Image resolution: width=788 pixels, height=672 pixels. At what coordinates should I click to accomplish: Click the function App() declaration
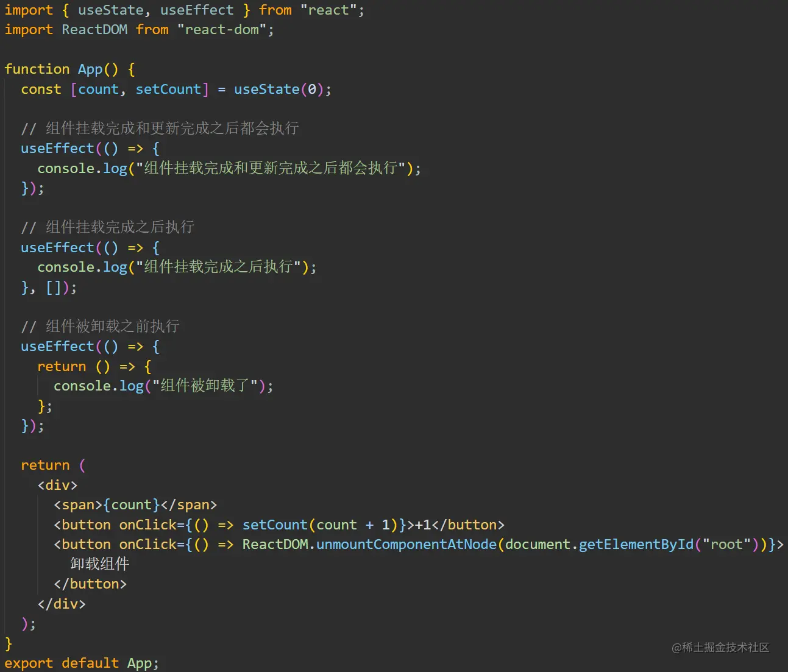click(x=69, y=69)
